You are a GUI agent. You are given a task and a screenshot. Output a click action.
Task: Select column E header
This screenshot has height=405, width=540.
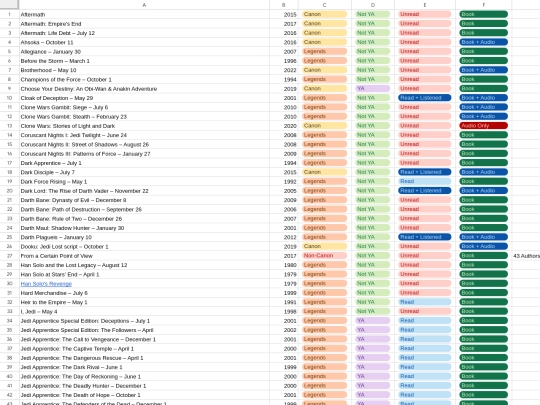425,5
